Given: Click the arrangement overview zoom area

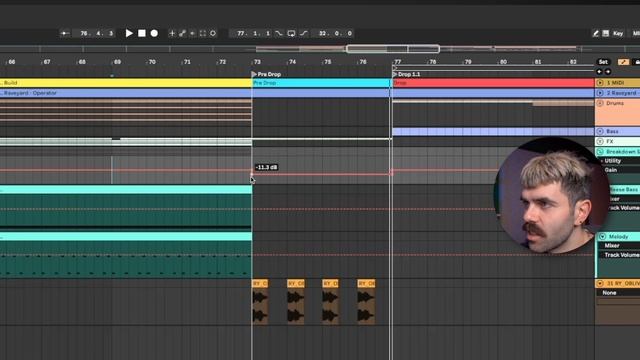Looking at the screenshot, I should 393,49.
